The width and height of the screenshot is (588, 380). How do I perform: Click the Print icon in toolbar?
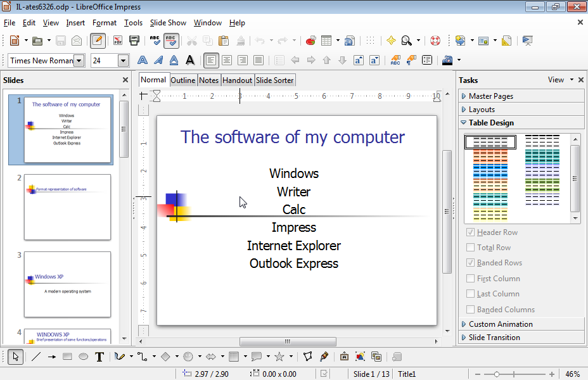click(x=134, y=41)
